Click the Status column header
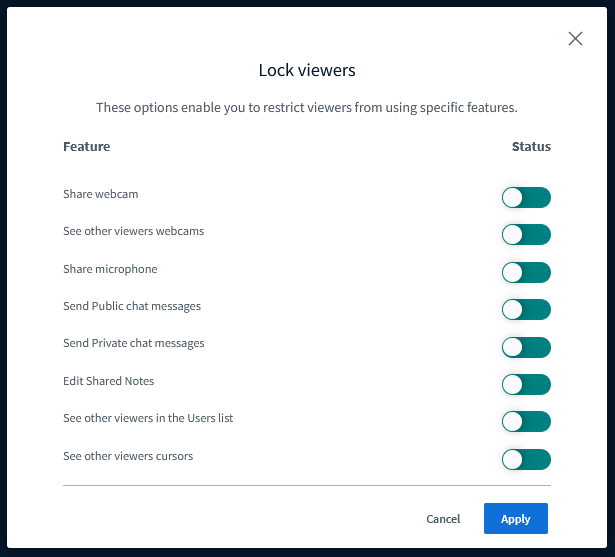 531,147
